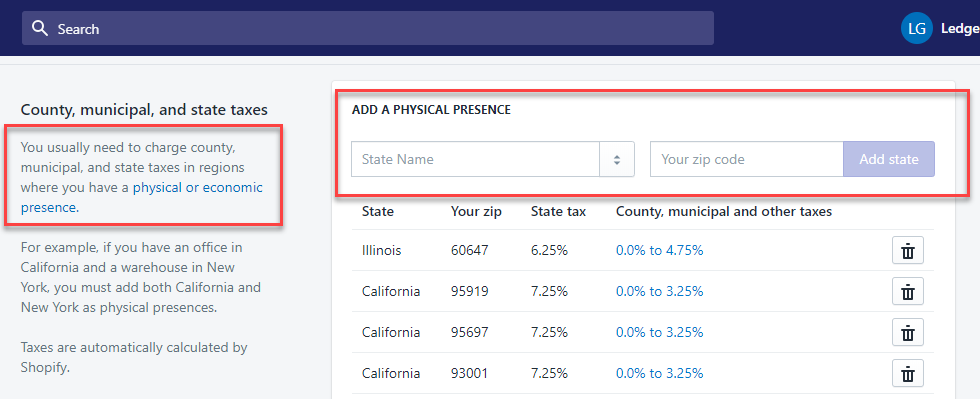Screen dimensions: 980x399
Task: View California 95697 county tax range
Action: click(x=659, y=333)
